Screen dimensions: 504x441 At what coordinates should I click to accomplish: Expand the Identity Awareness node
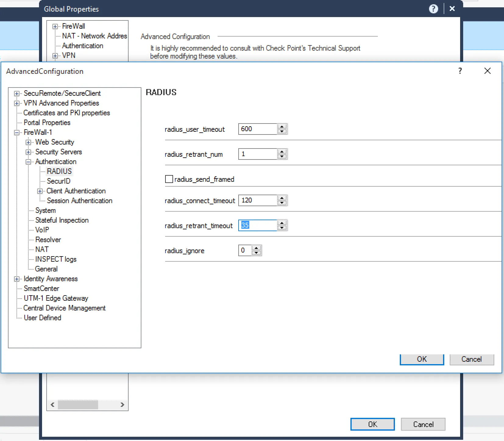click(x=17, y=278)
